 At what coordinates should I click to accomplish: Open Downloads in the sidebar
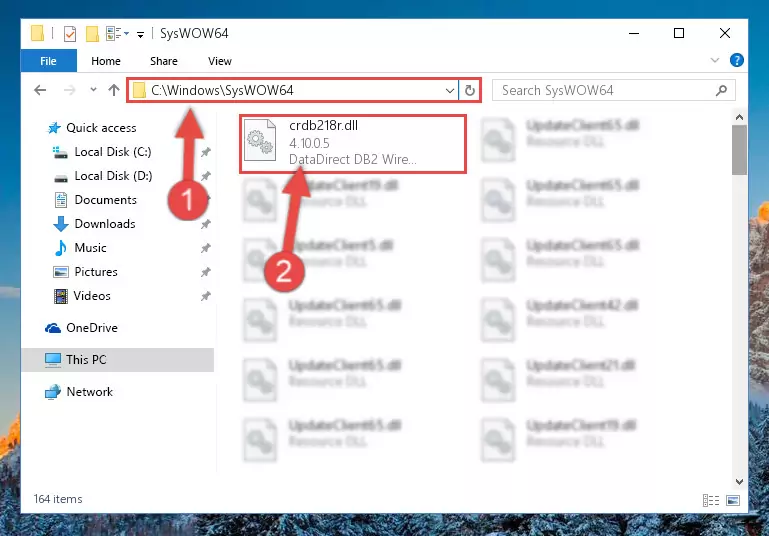94,224
